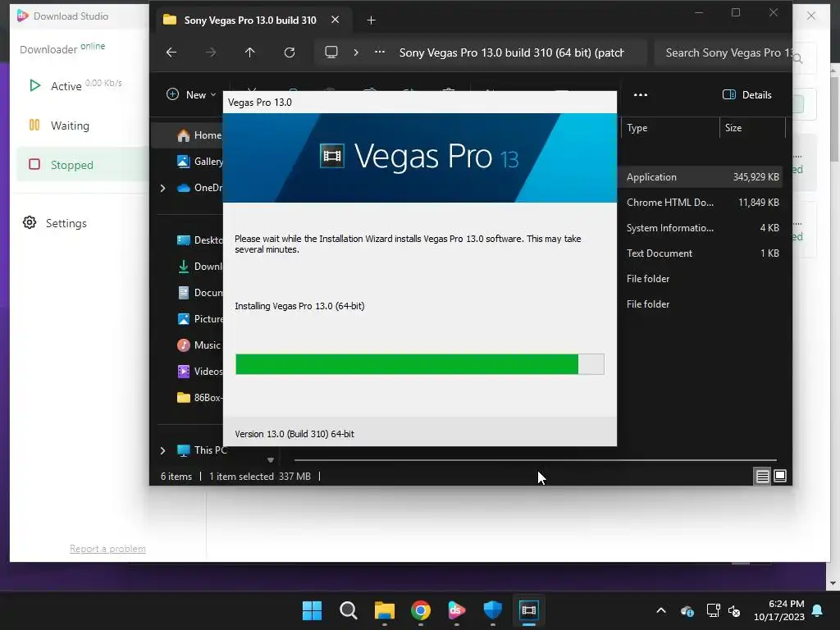Select the System Information file row
The width and height of the screenshot is (840, 630).
[700, 228]
